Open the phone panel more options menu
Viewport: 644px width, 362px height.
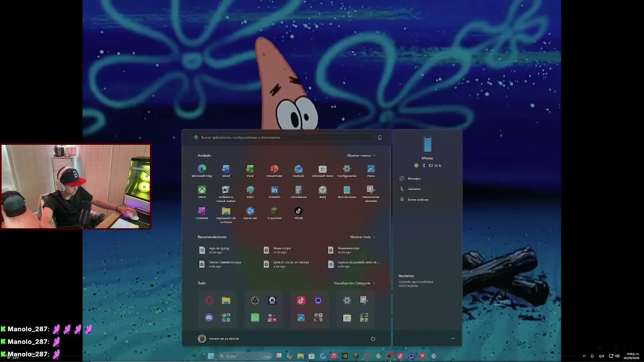pyautogui.click(x=453, y=338)
